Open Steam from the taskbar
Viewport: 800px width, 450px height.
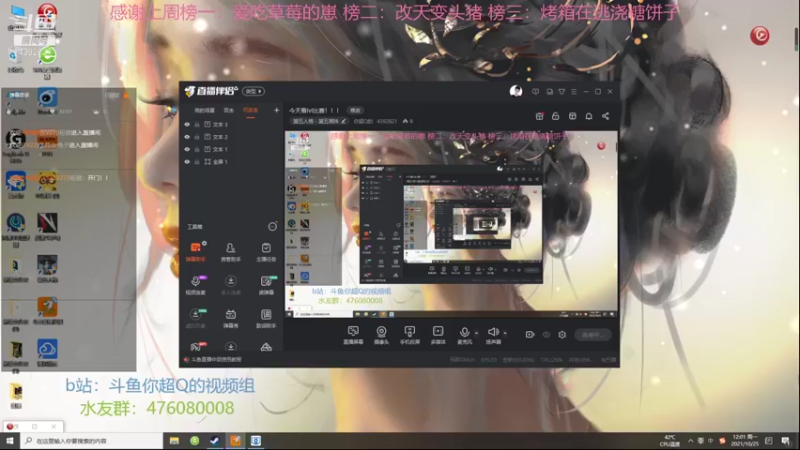pyautogui.click(x=215, y=441)
